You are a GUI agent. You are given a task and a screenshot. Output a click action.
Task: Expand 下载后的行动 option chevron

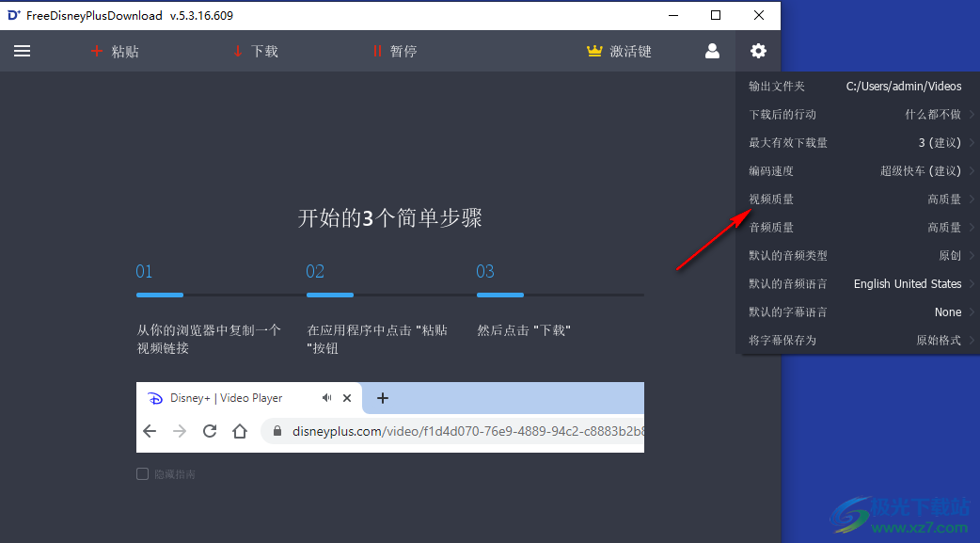(972, 115)
